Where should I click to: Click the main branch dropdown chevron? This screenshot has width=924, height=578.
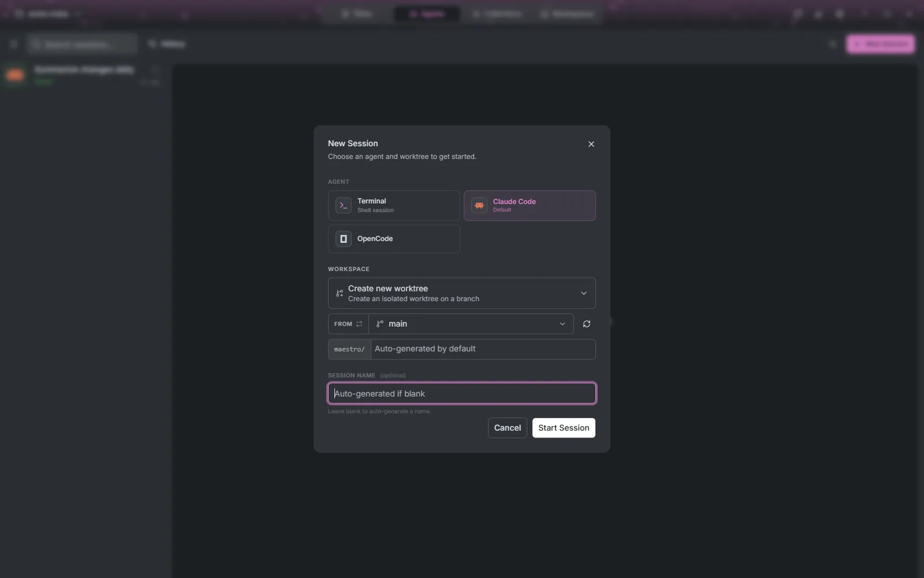click(562, 324)
